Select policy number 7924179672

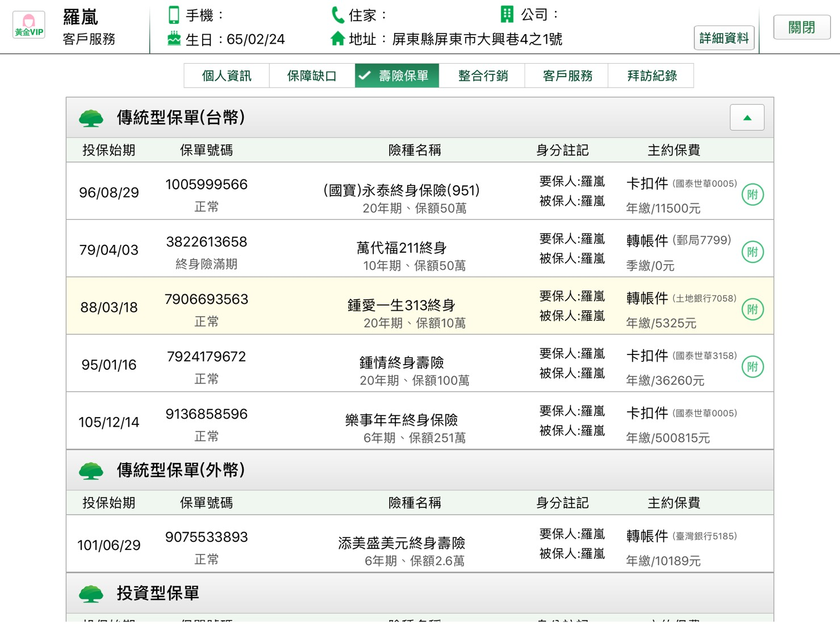pos(207,357)
